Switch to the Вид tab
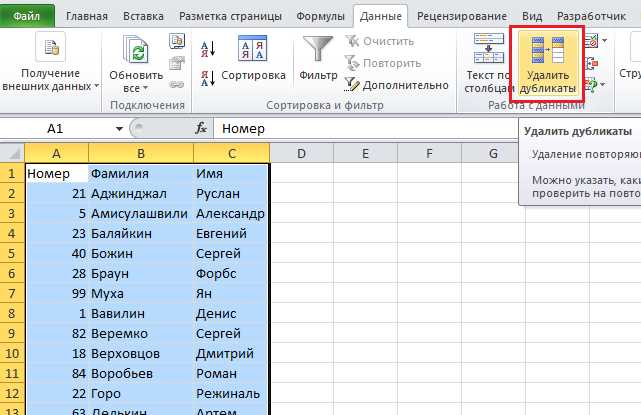Screen dimensions: 641x415 (x=532, y=16)
